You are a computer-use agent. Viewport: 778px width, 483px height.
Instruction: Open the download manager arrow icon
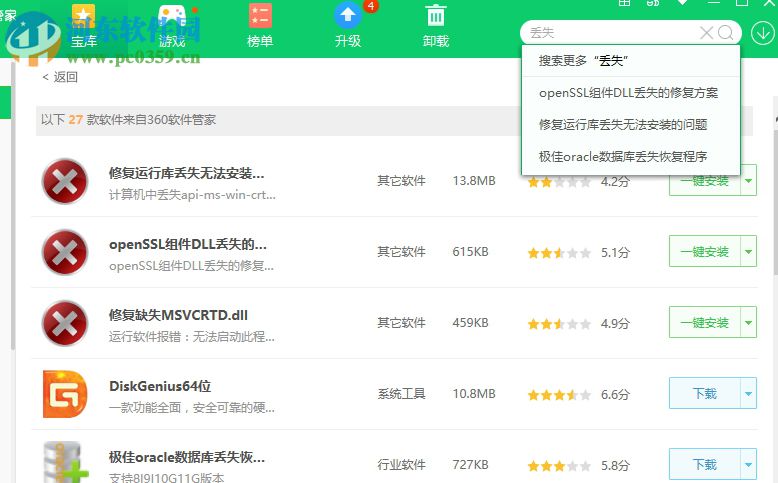pos(762,33)
